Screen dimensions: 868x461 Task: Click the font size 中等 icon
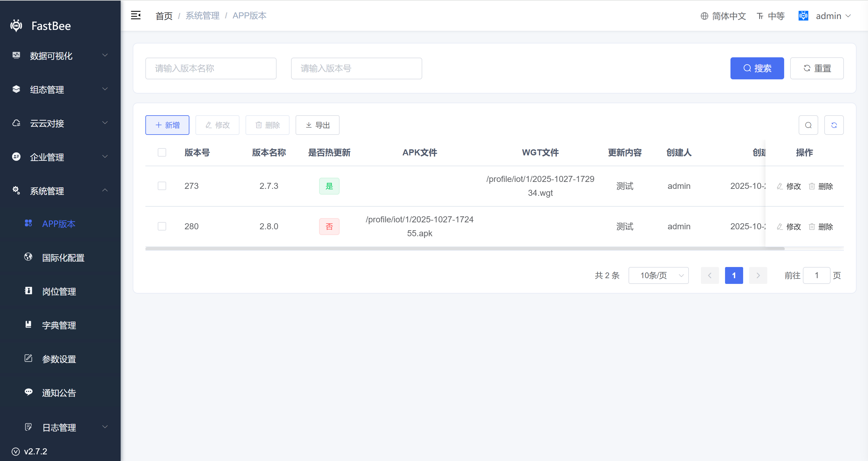tap(760, 16)
